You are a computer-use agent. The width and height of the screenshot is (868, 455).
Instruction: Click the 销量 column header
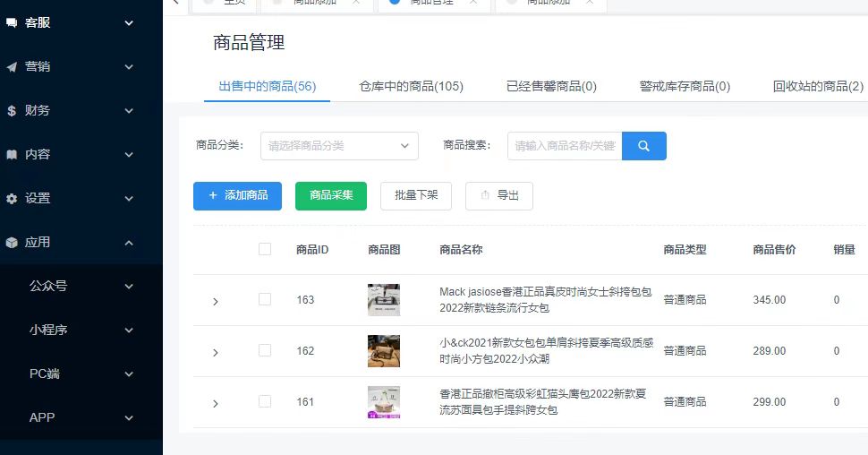click(x=844, y=250)
